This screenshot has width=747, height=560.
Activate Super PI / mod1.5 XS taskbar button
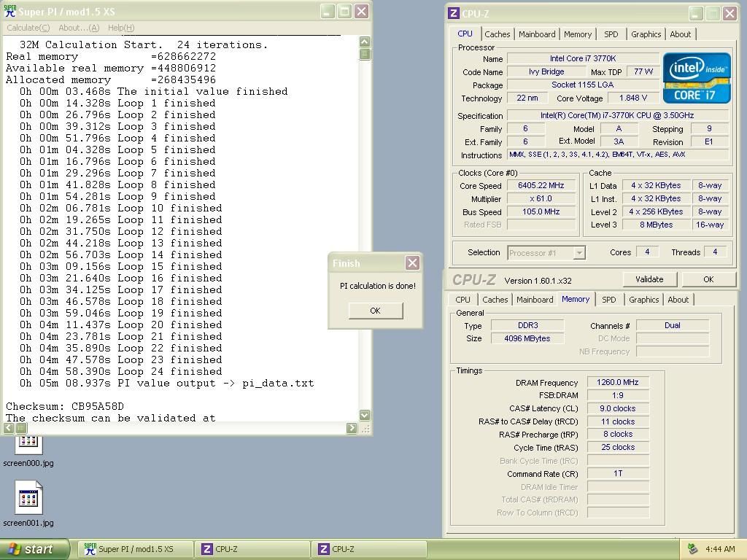point(135,549)
